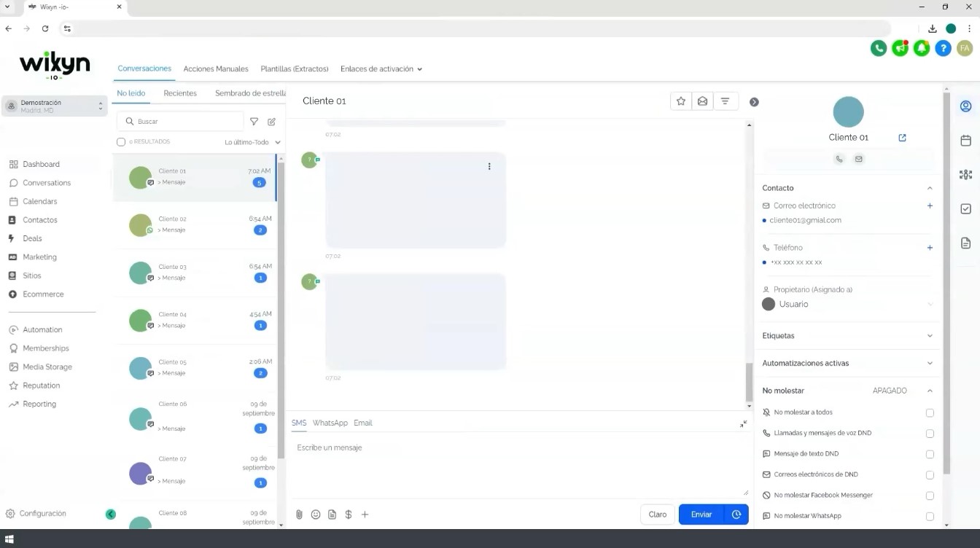
Task: Enable Mensaje de texto DND checkbox
Action: (930, 455)
